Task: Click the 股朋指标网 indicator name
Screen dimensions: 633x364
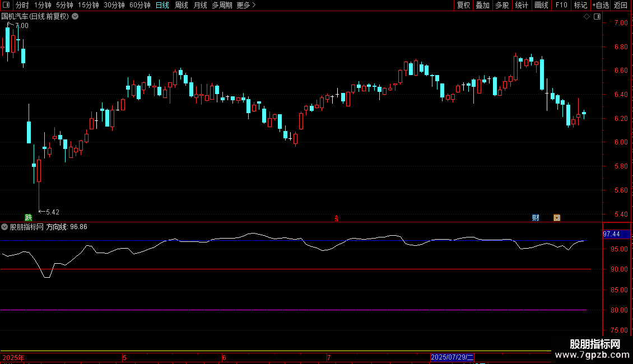Action: 27,227
